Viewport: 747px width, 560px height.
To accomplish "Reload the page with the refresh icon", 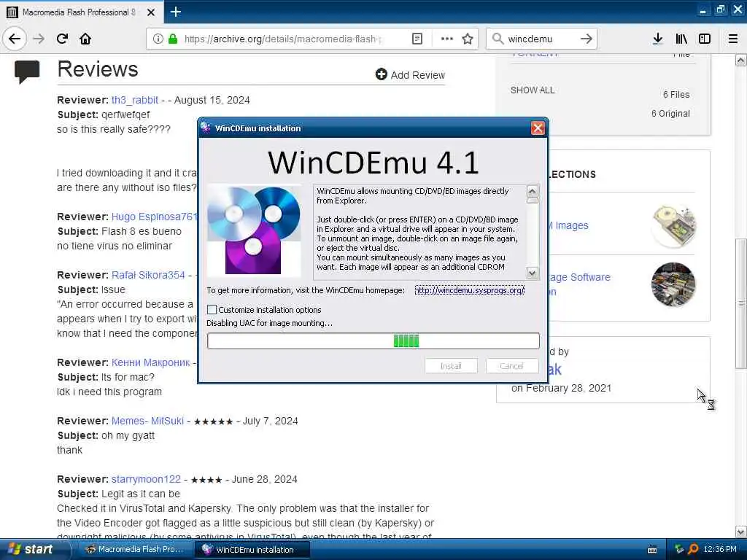I will [x=62, y=39].
